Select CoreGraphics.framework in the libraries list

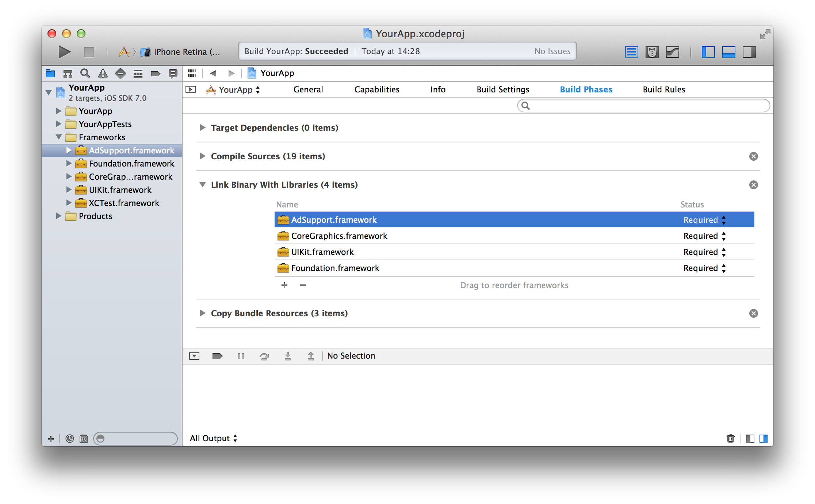click(x=514, y=236)
